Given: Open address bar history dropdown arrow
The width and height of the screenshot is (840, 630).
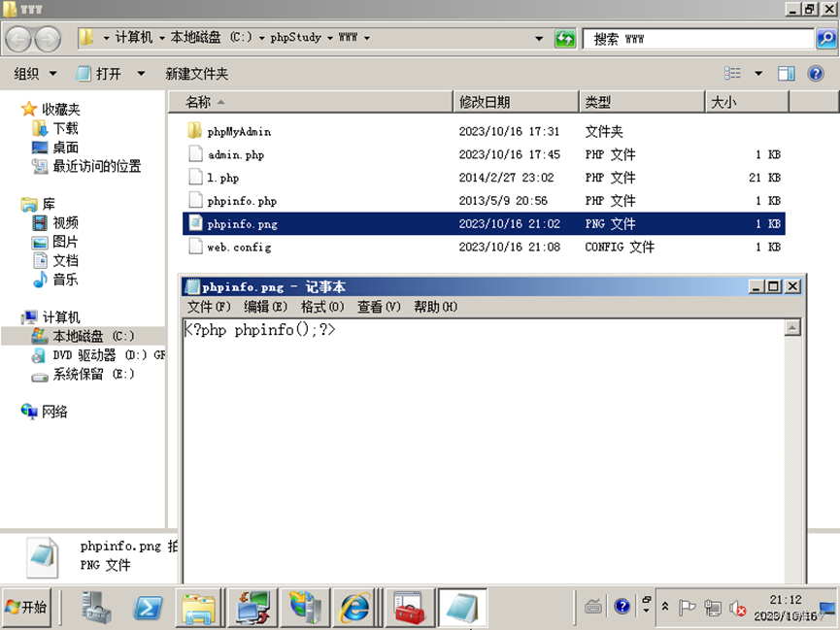Looking at the screenshot, I should pos(539,39).
